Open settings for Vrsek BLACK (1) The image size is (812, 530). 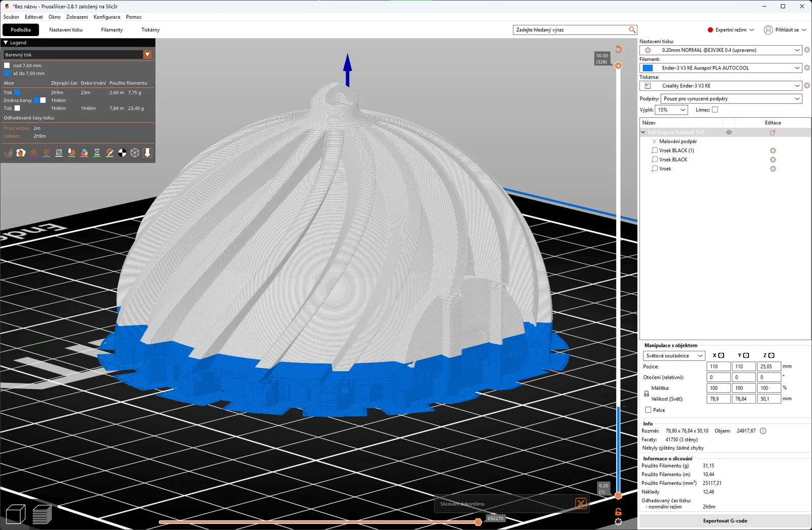(x=773, y=150)
